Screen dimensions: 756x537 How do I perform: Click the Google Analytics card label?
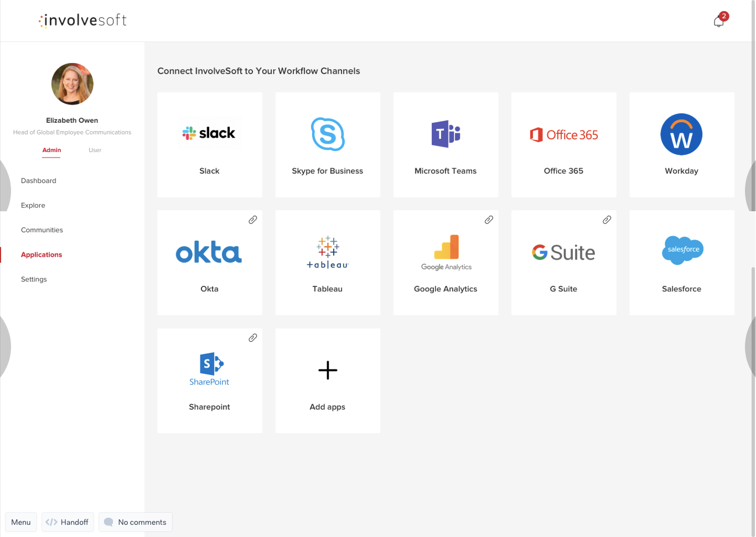pyautogui.click(x=446, y=289)
